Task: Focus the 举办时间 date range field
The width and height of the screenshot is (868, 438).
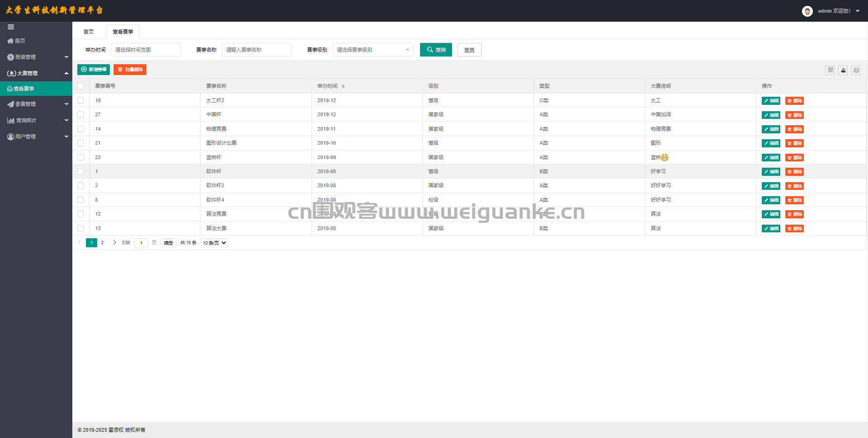Action: [x=146, y=50]
